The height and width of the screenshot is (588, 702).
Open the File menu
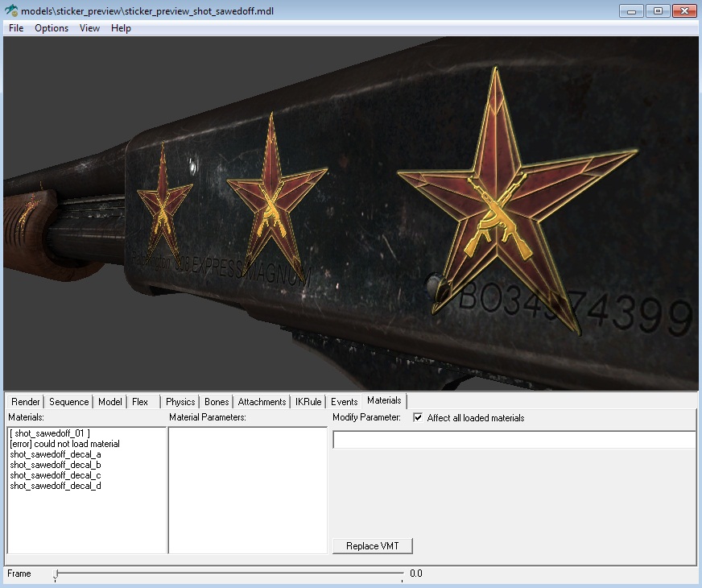pyautogui.click(x=16, y=28)
